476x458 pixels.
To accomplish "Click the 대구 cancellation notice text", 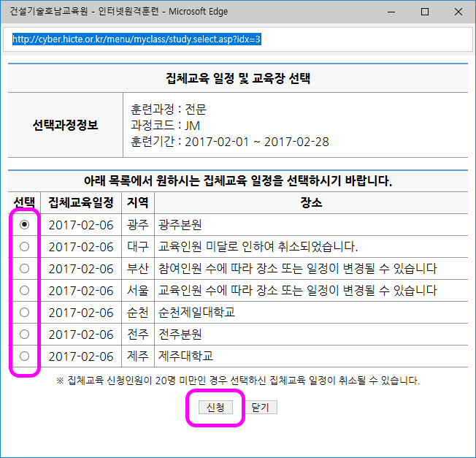I will coord(258,247).
